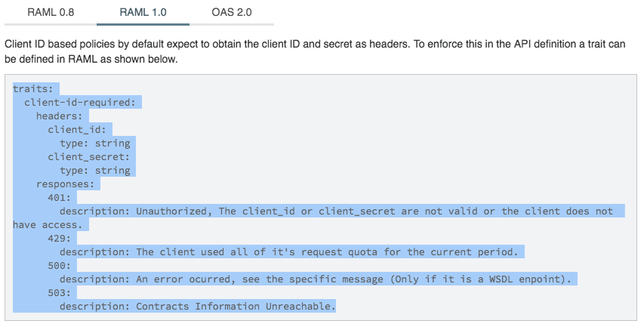Click 'type: string' under client_id
Image resolution: width=644 pixels, height=327 pixels.
click(x=95, y=143)
